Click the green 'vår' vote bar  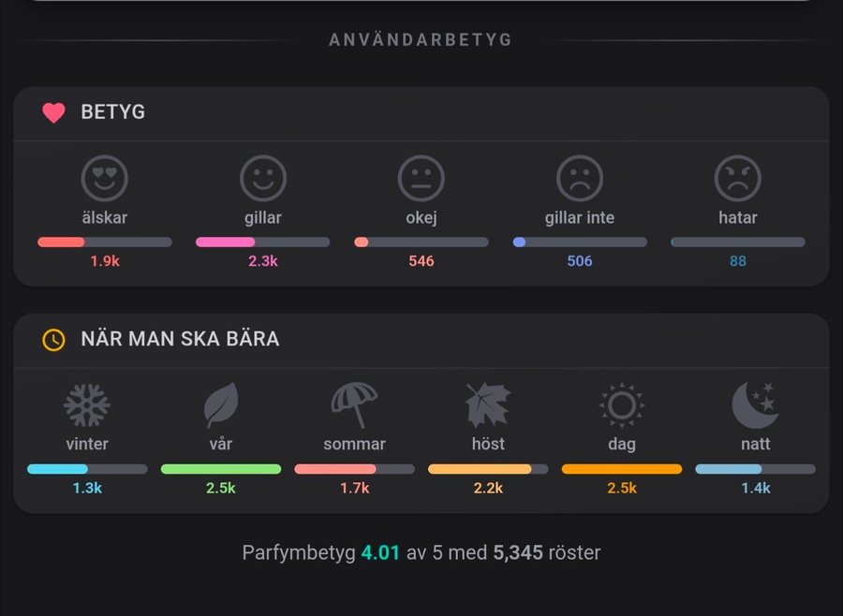[x=221, y=469]
